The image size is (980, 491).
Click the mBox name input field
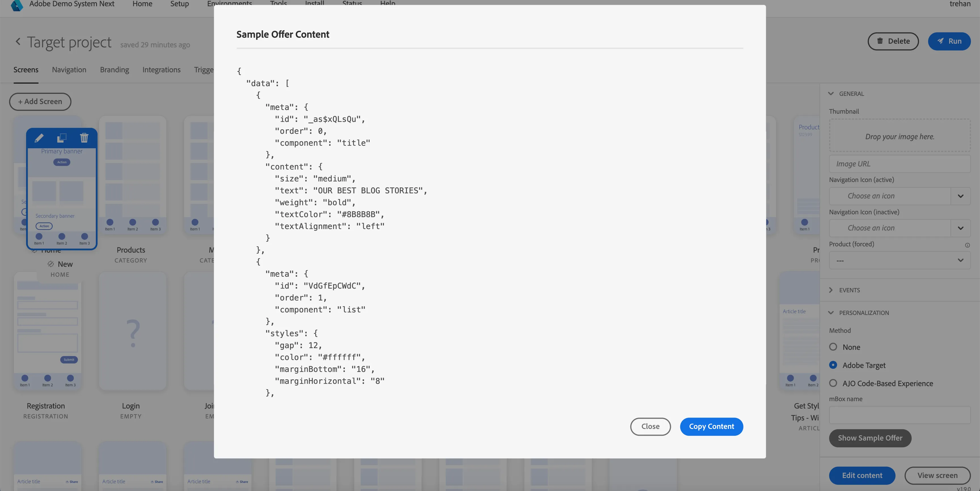(x=899, y=415)
